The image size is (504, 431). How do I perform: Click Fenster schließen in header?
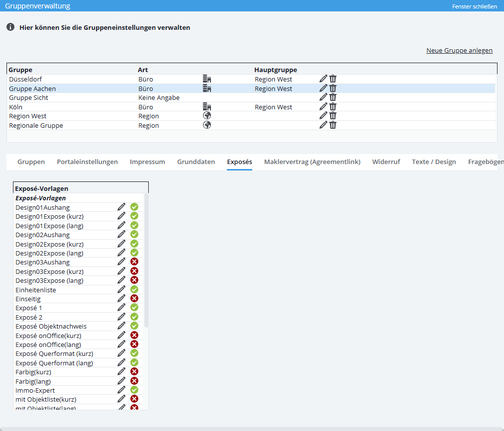475,6
